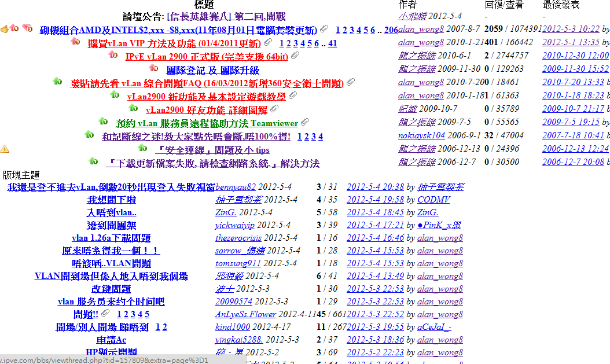
Task: Go to page 206 of AMD及INTEL thread
Action: click(391, 30)
